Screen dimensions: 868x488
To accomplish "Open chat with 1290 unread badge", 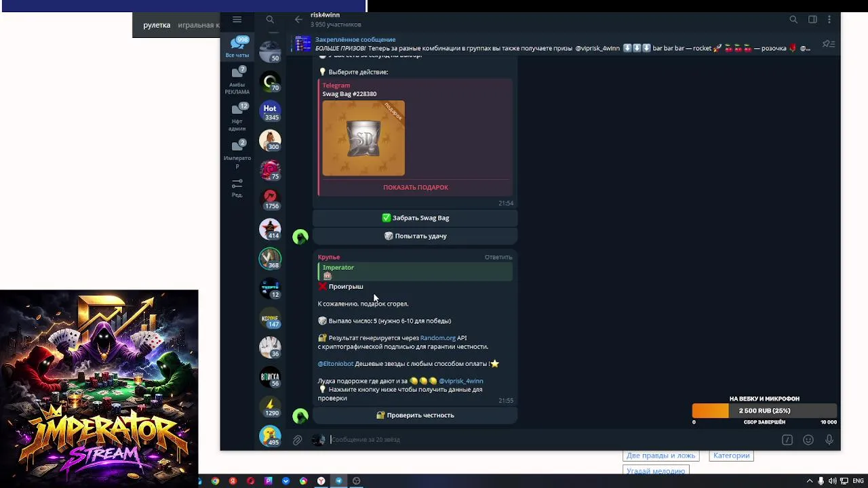I will click(x=270, y=407).
